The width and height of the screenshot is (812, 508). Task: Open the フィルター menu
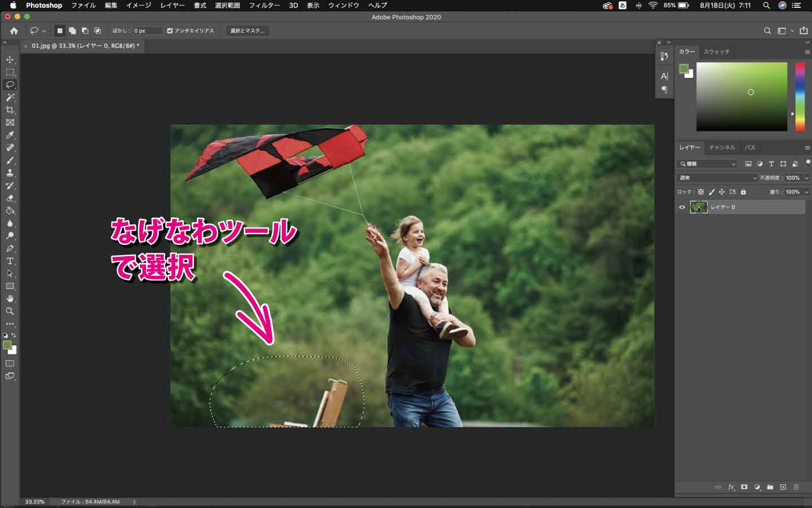[263, 5]
